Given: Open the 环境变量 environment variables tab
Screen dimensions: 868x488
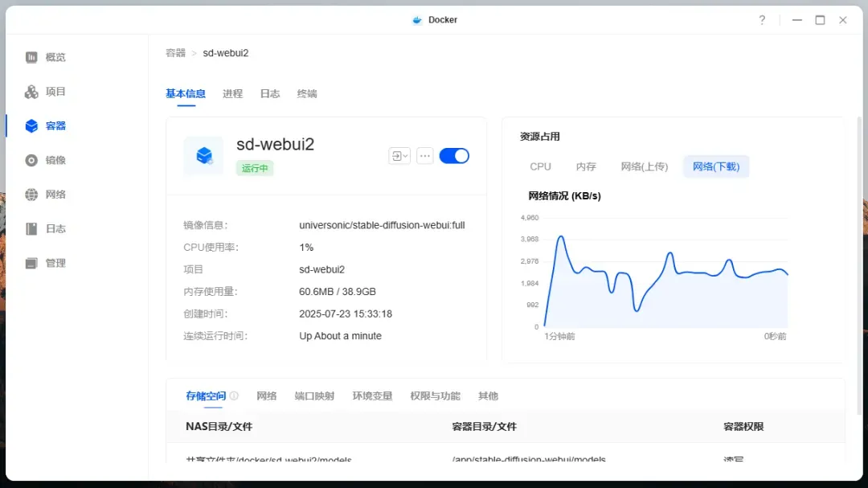Looking at the screenshot, I should (x=373, y=396).
